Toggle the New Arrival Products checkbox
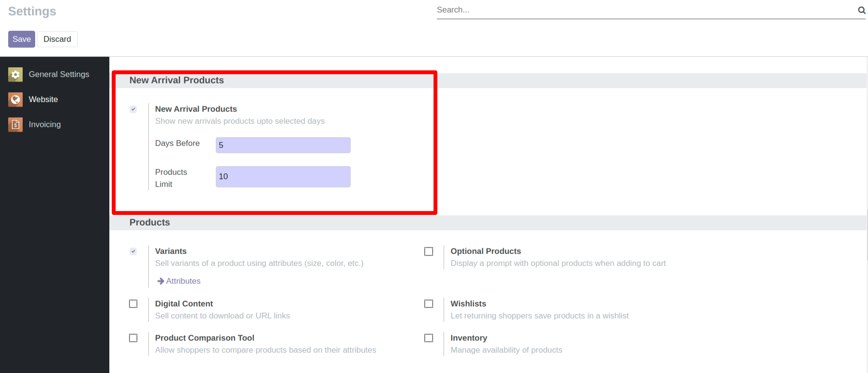 click(x=133, y=109)
